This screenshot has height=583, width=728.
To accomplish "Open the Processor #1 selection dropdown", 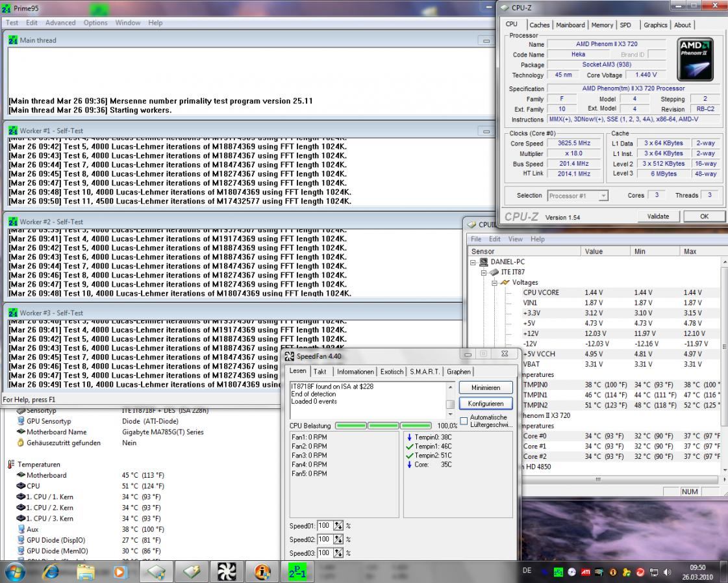I will [x=603, y=196].
